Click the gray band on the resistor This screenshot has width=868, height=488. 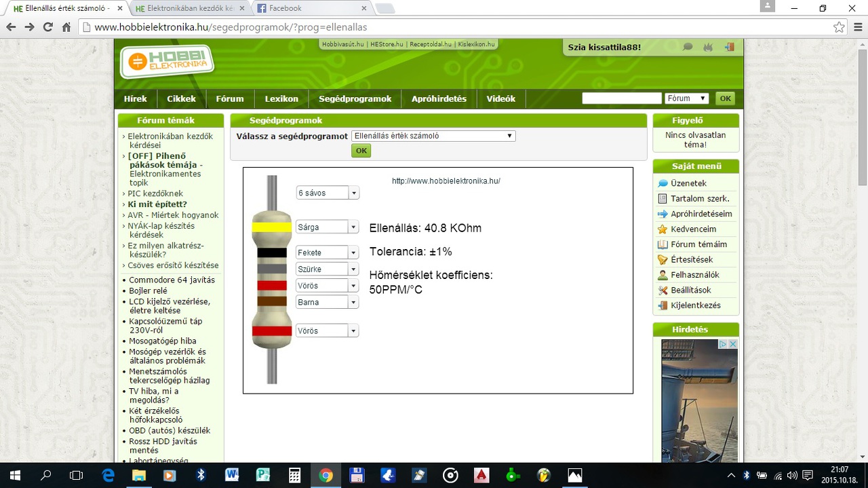pos(272,269)
